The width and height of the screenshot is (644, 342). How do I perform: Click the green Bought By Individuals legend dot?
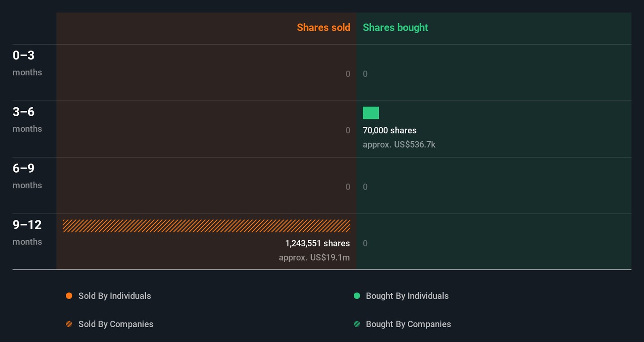tap(357, 296)
